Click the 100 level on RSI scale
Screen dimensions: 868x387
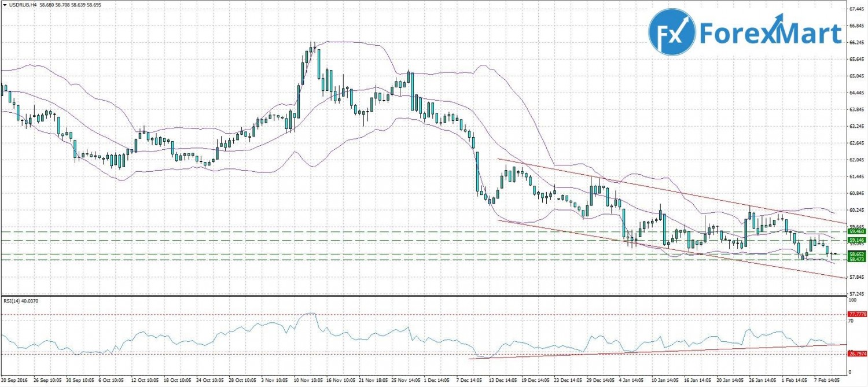[853, 300]
